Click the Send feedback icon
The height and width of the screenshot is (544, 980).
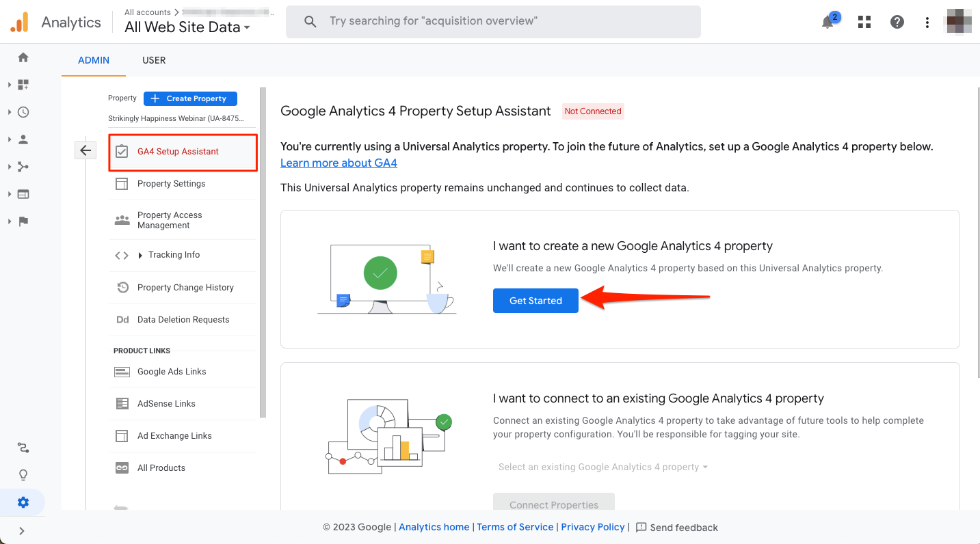641,527
